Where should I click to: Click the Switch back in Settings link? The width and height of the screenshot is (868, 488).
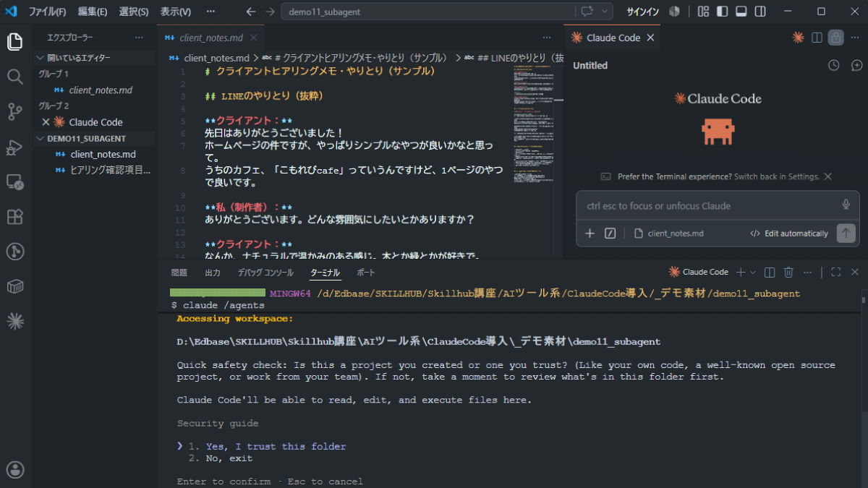(x=777, y=176)
